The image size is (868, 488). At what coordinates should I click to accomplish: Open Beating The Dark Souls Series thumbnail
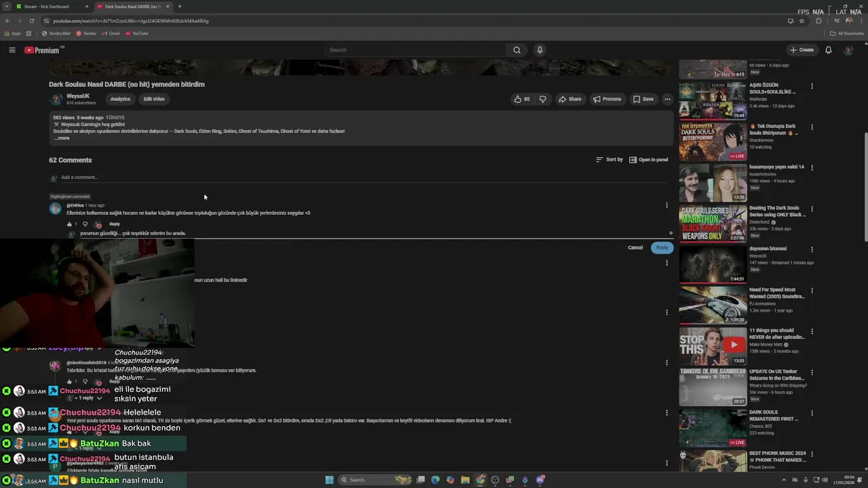[x=713, y=223]
